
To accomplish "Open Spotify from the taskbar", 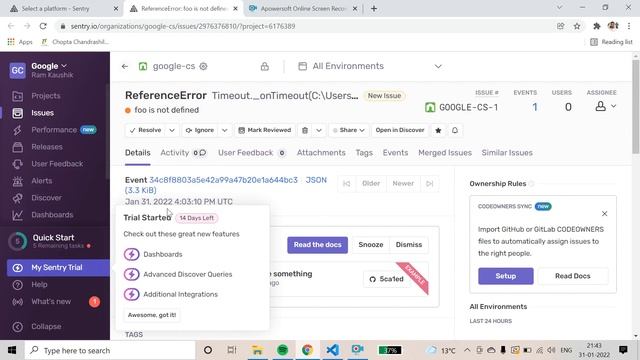I will [282, 350].
